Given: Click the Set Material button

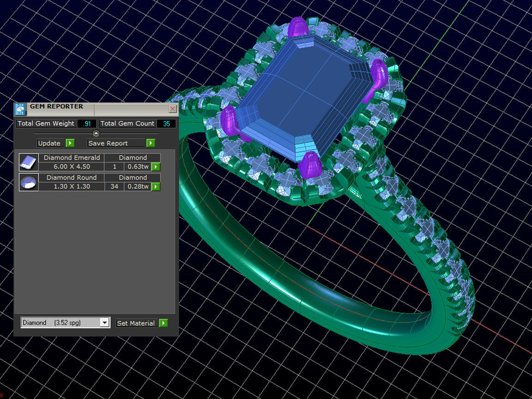Looking at the screenshot, I should point(136,323).
